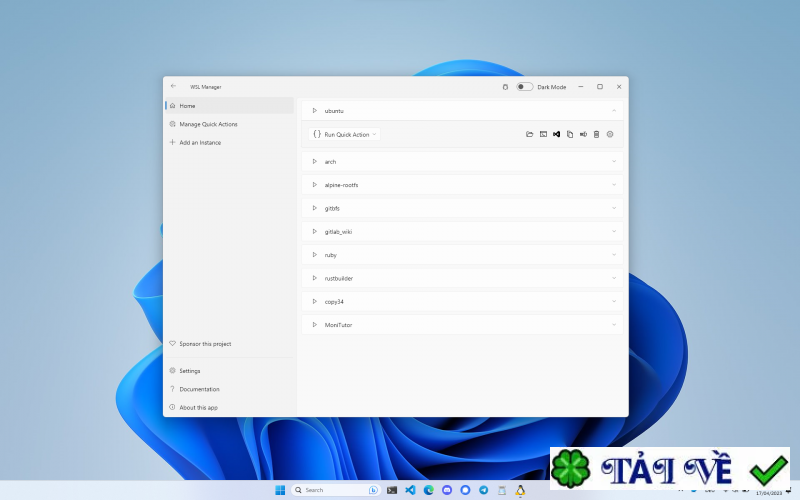Toggle the Dark Mode switch
The width and height of the screenshot is (800, 500).
(x=524, y=87)
